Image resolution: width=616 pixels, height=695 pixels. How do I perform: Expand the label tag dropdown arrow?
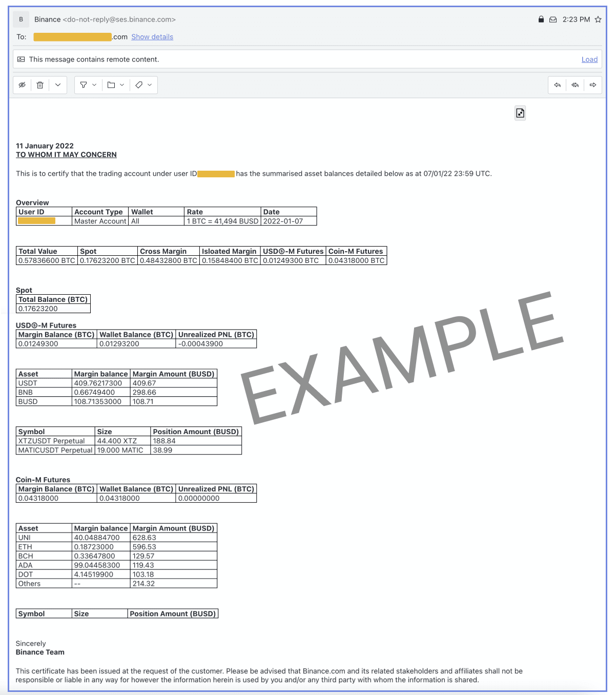tap(150, 85)
